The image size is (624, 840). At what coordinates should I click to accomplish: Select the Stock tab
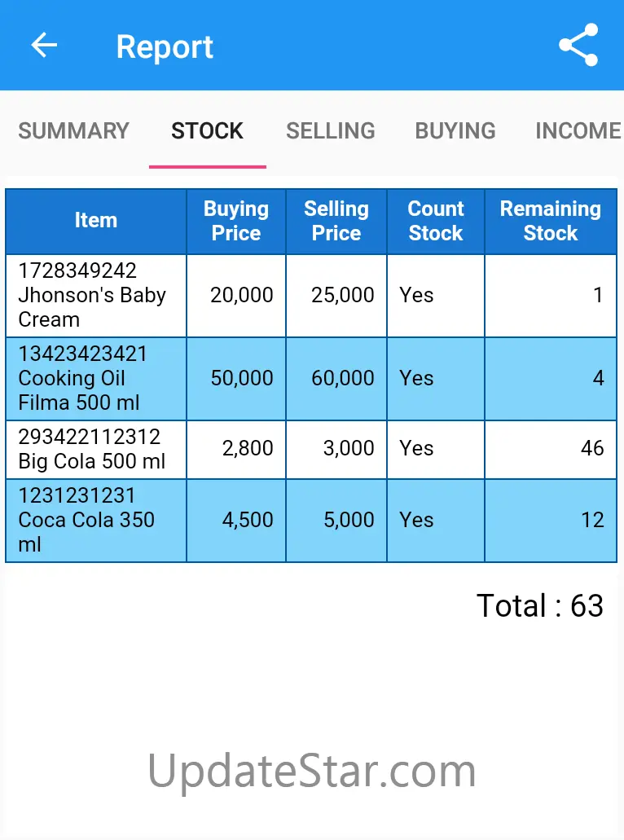207,131
